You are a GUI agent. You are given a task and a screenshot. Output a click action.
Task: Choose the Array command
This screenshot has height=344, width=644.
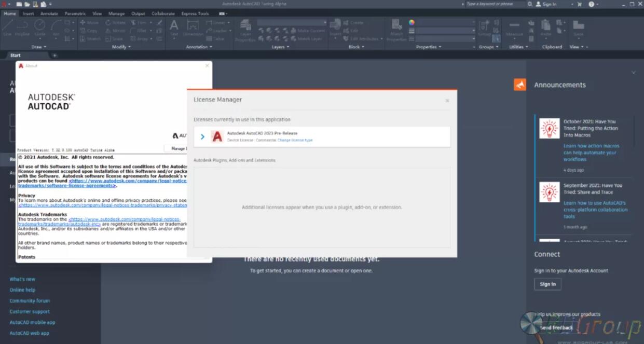coord(139,39)
